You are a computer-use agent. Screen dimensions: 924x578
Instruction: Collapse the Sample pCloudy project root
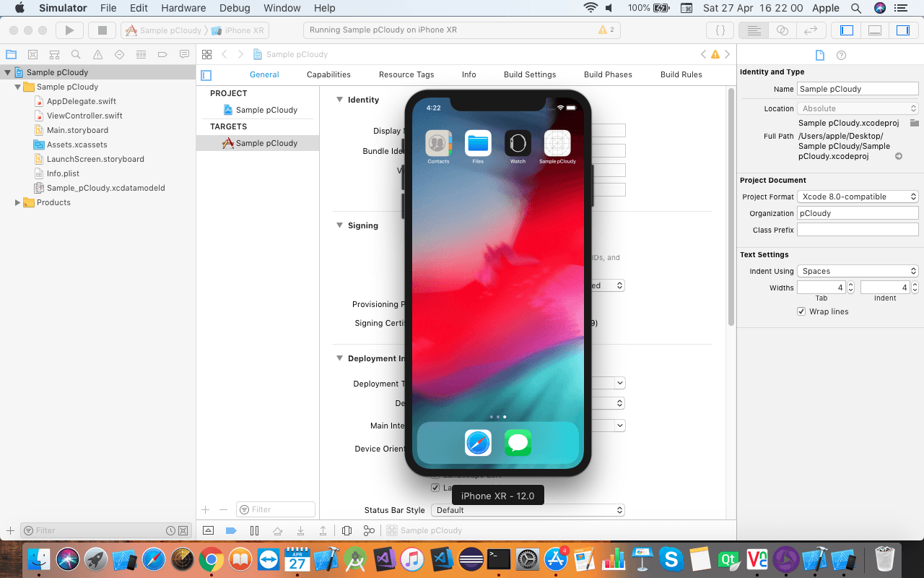[x=7, y=72]
